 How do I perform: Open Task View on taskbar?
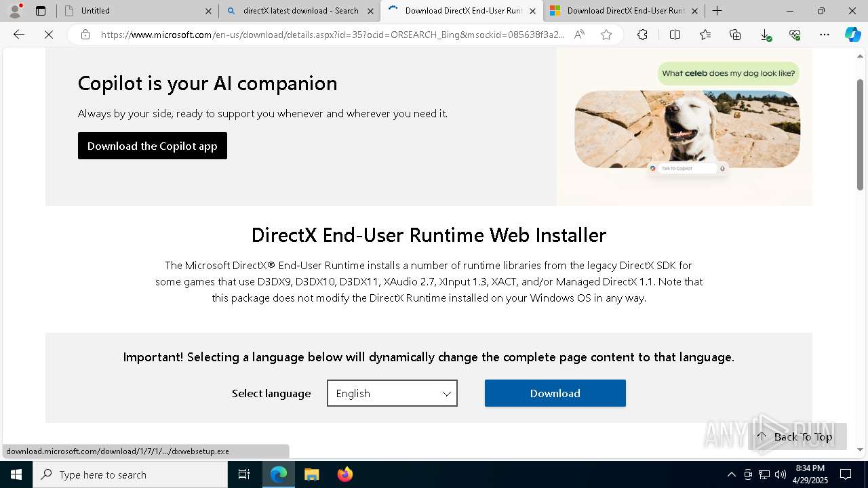(x=244, y=474)
